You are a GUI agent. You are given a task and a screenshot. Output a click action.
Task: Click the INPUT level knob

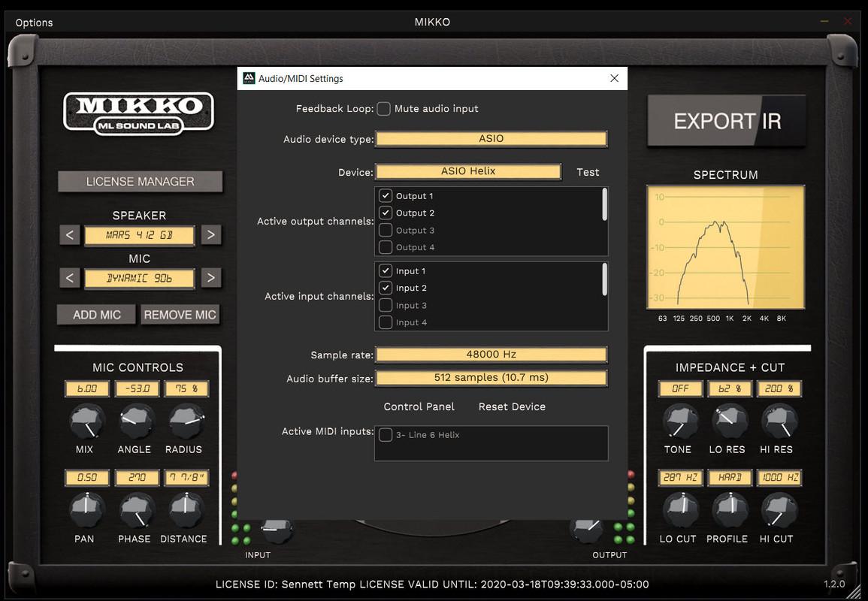tap(277, 530)
